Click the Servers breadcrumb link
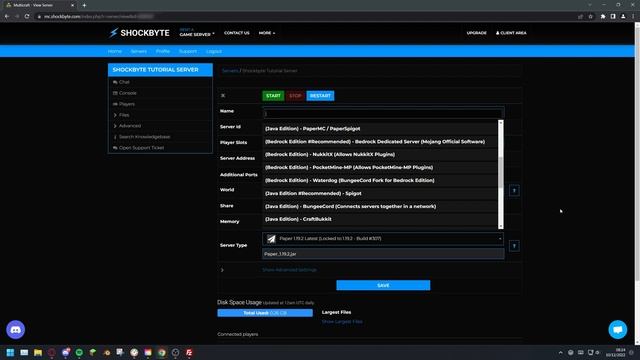The height and width of the screenshot is (360, 640). pos(230,71)
